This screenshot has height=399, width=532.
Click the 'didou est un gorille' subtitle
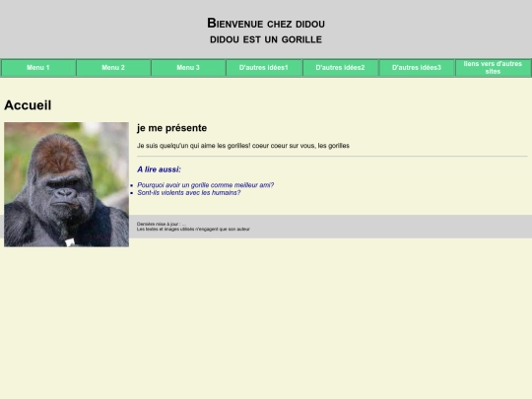click(266, 39)
